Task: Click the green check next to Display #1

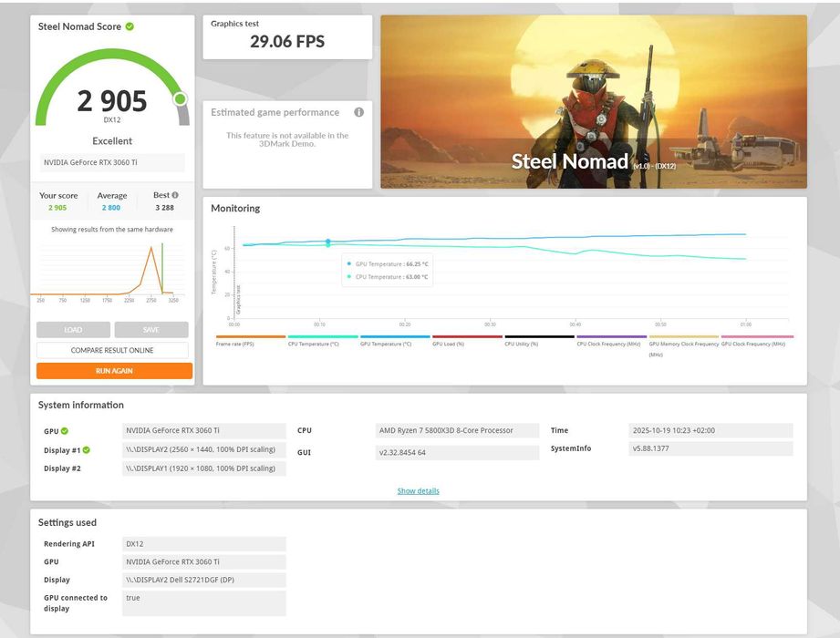Action: (x=87, y=450)
